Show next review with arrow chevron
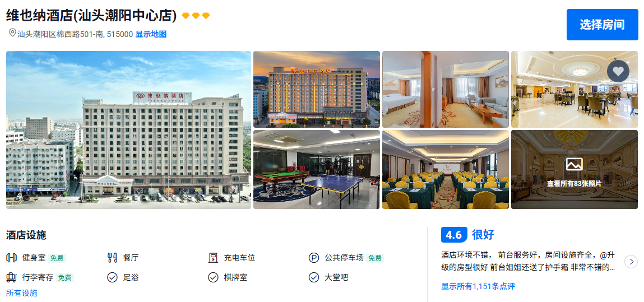Viewport: 644px width, 302px height. (631, 261)
